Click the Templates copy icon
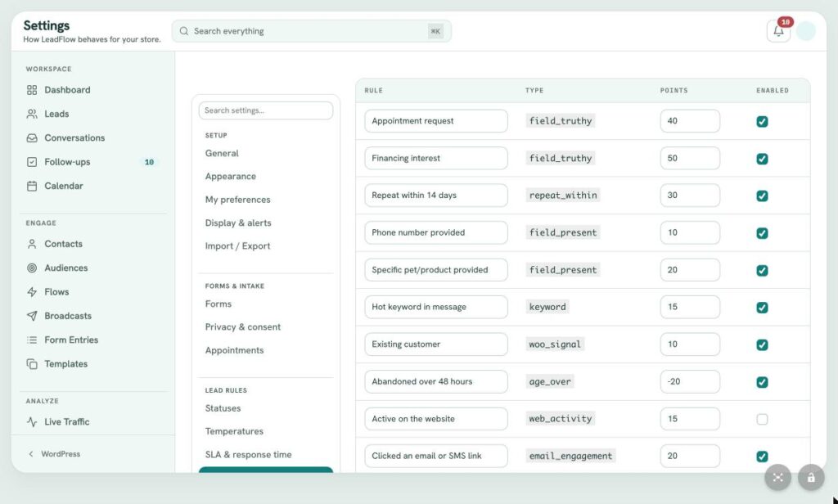The width and height of the screenshot is (838, 504). point(32,364)
